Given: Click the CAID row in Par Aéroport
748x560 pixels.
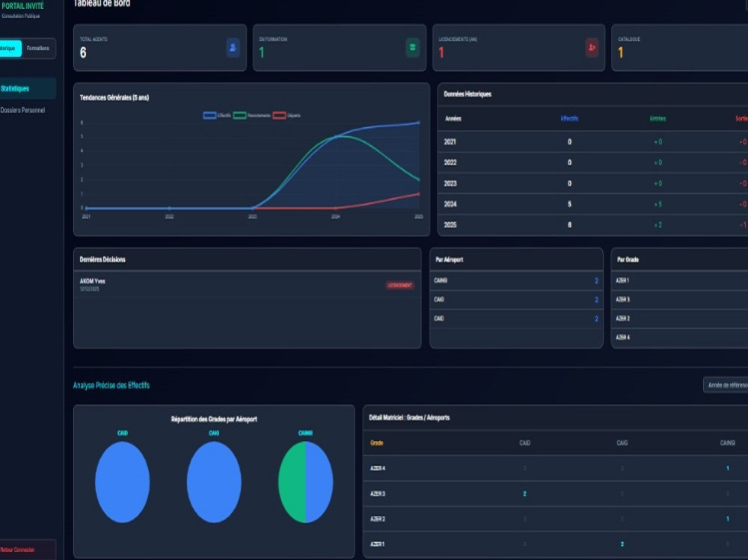Looking at the screenshot, I should 516,319.
